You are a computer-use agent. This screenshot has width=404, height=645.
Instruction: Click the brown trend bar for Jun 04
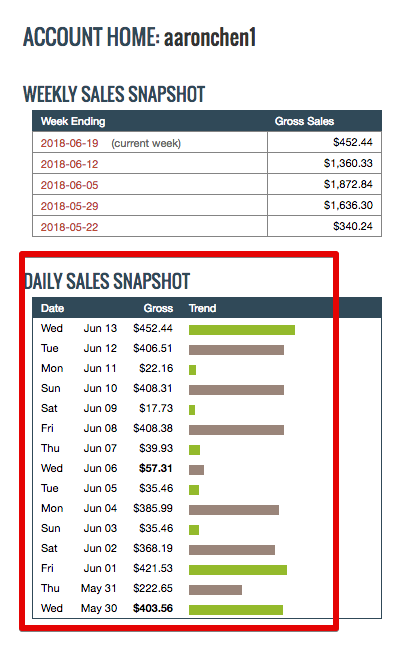point(234,510)
